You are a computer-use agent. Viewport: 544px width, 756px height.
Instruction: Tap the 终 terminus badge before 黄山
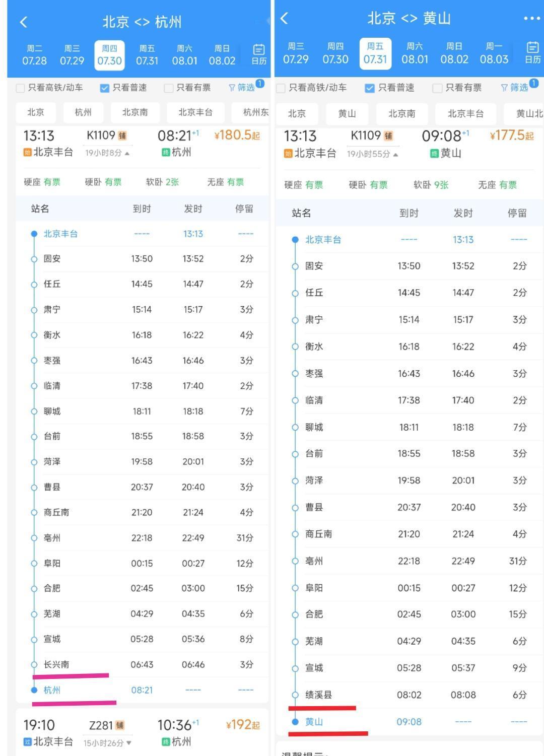tap(434, 153)
